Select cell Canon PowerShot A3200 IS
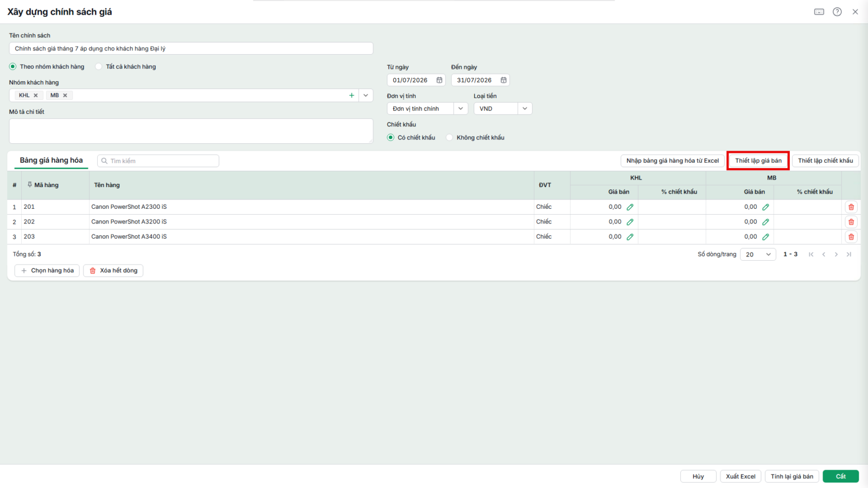This screenshot has height=488, width=868. pos(311,222)
